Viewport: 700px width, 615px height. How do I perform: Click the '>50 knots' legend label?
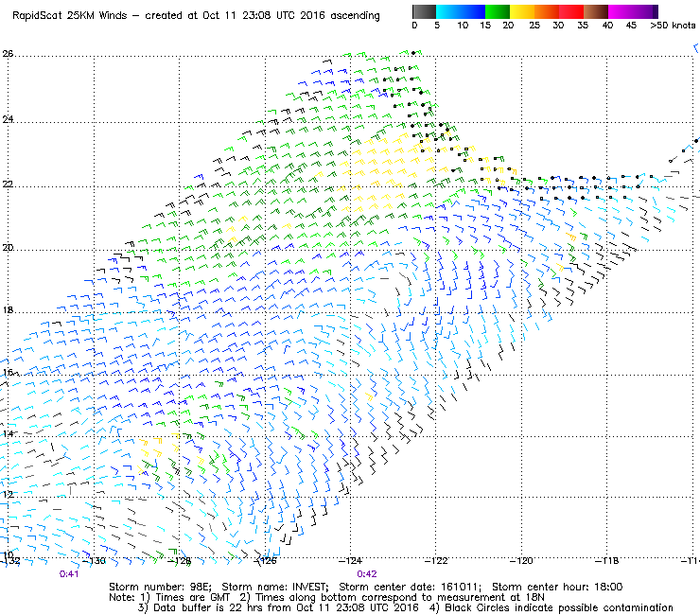point(673,26)
